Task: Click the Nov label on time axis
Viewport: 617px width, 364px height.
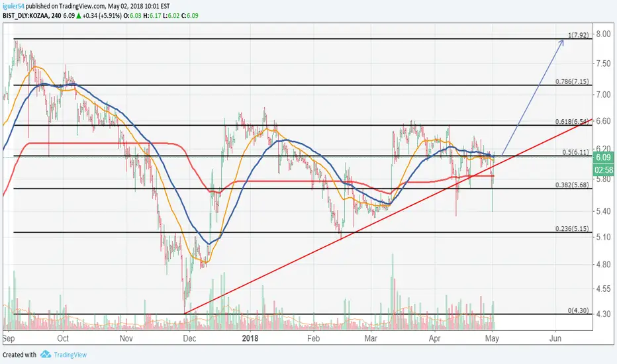Action: coord(126,338)
